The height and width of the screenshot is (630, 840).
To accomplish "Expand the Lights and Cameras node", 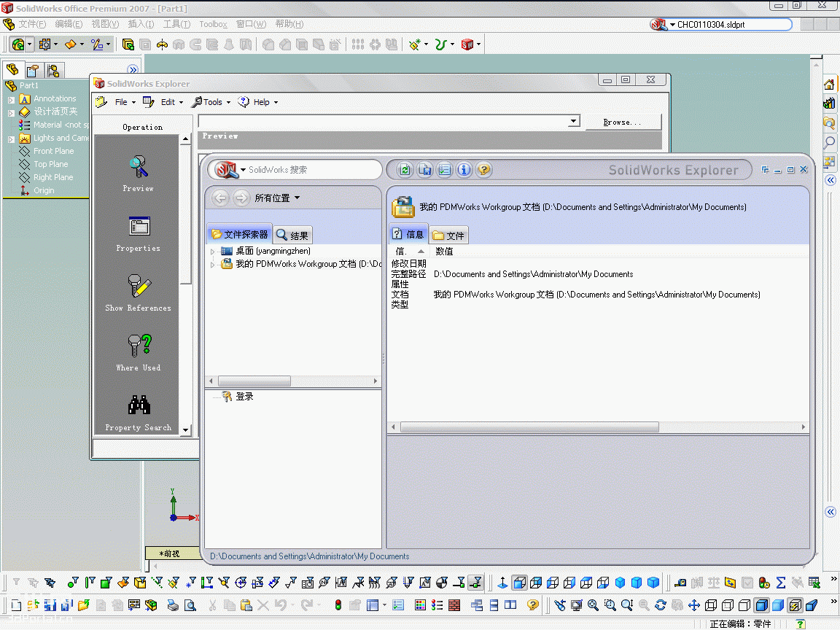I will pos(11,139).
